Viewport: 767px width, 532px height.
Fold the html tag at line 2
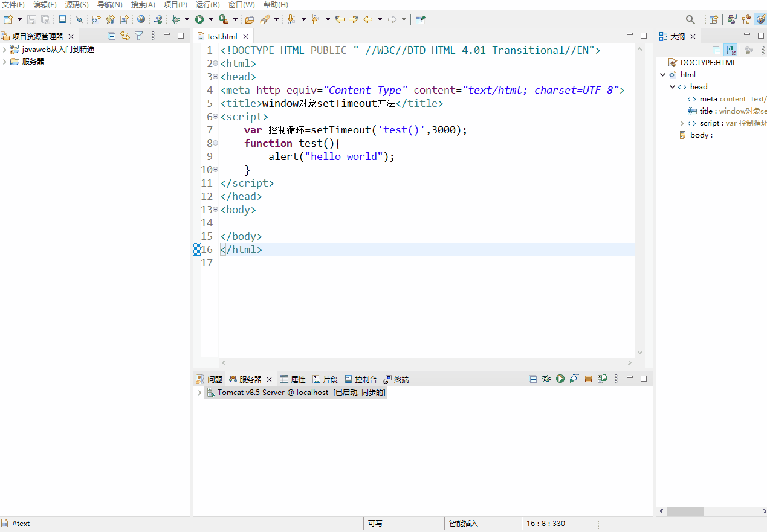[x=215, y=63]
